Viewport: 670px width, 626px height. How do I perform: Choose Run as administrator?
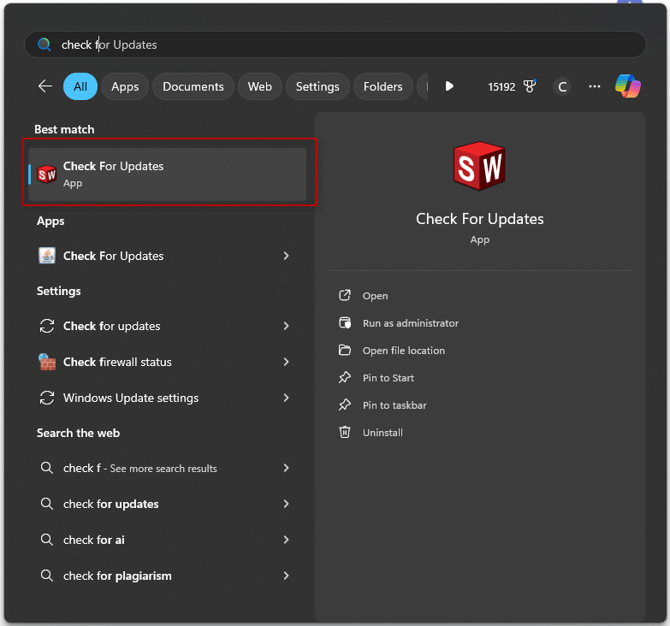(x=410, y=323)
